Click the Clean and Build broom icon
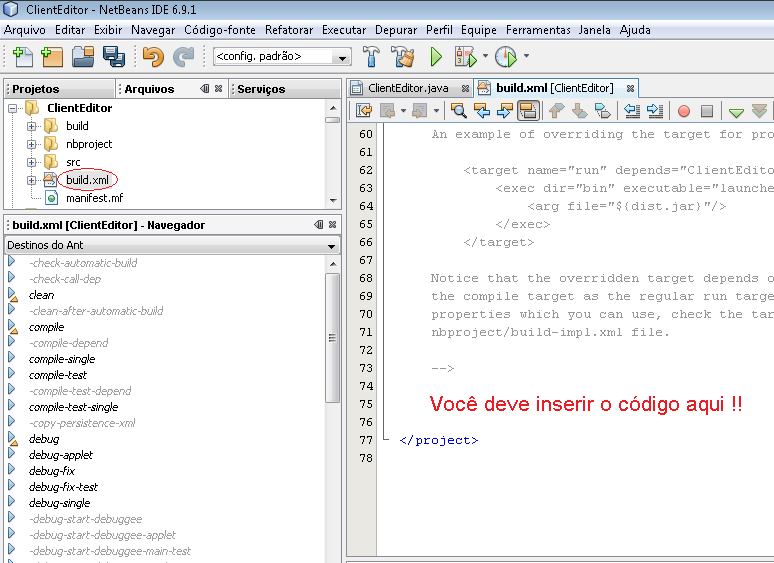Screen dimensions: 774x563 coord(403,56)
